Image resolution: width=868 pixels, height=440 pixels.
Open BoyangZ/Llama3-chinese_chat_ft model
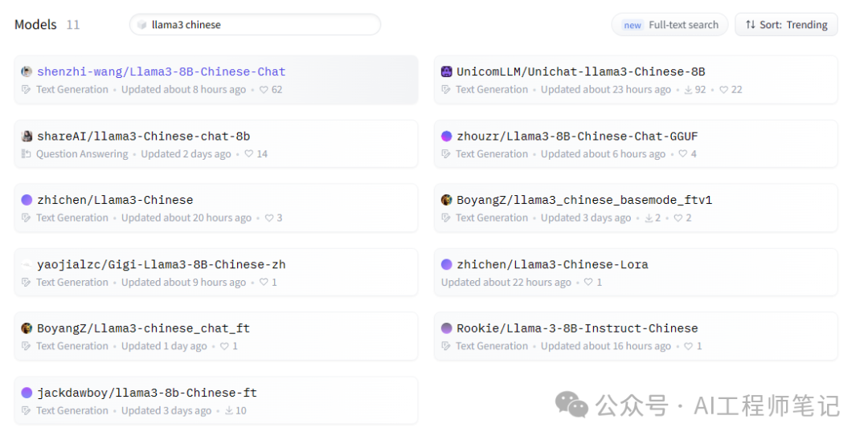pos(143,328)
